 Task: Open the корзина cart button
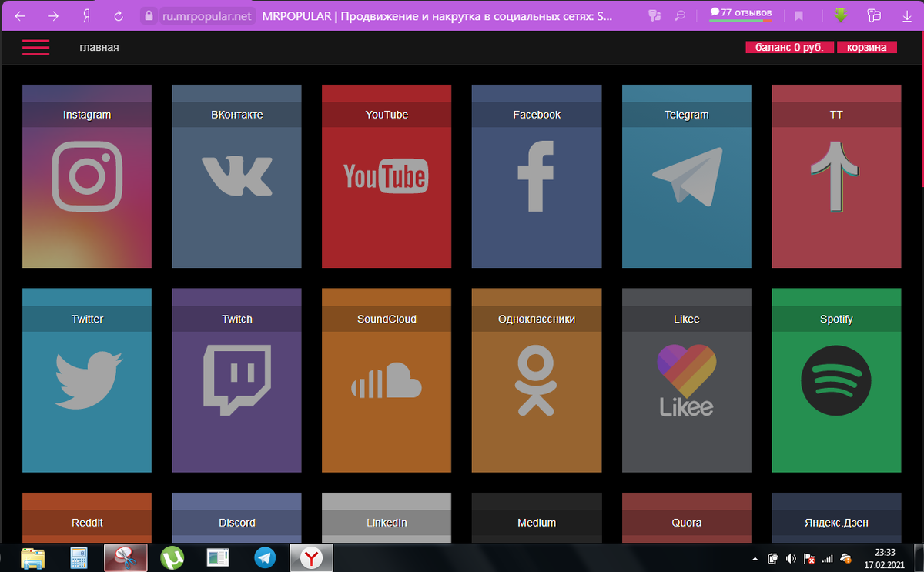click(x=867, y=48)
